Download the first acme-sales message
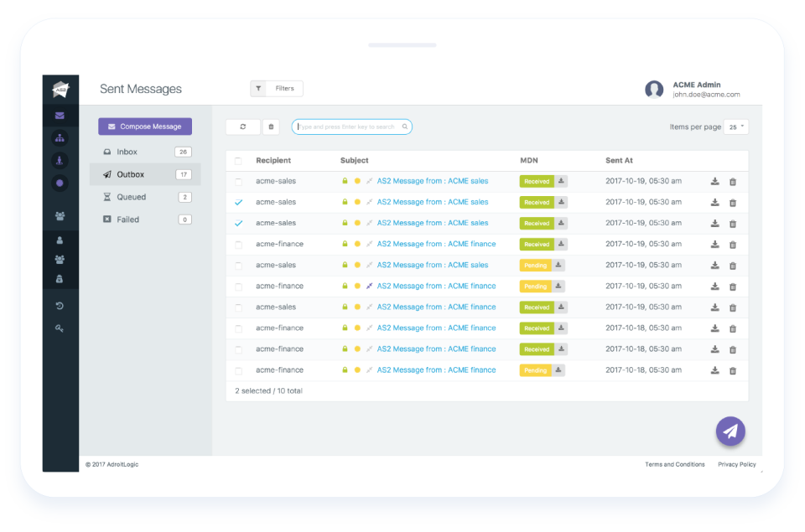805x532 pixels. pyautogui.click(x=714, y=180)
